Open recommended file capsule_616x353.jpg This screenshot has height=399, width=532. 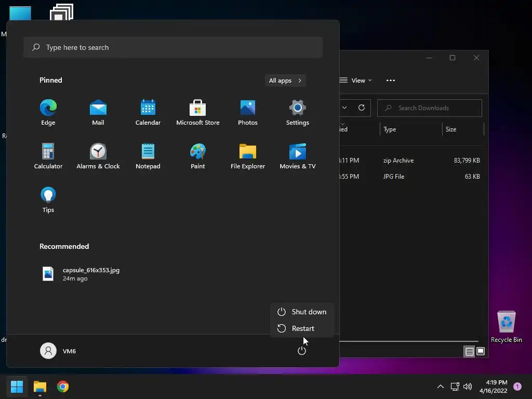(82, 274)
